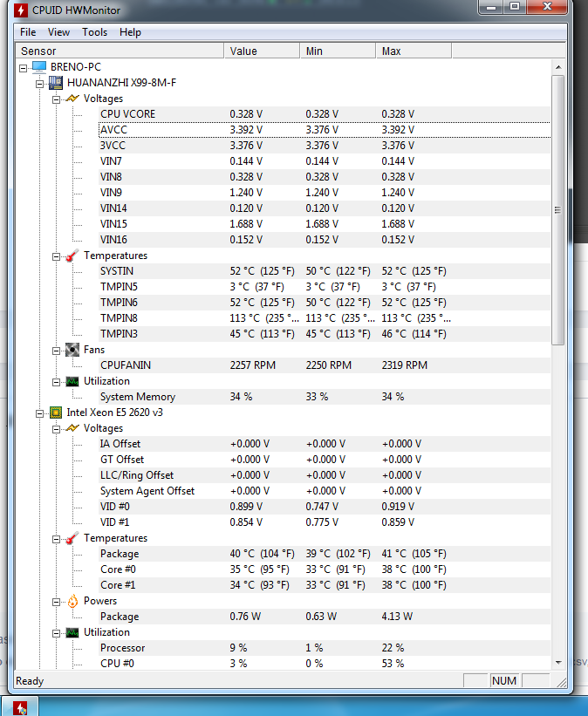588x716 pixels.
Task: Select the IA Offset row
Action: click(325, 444)
